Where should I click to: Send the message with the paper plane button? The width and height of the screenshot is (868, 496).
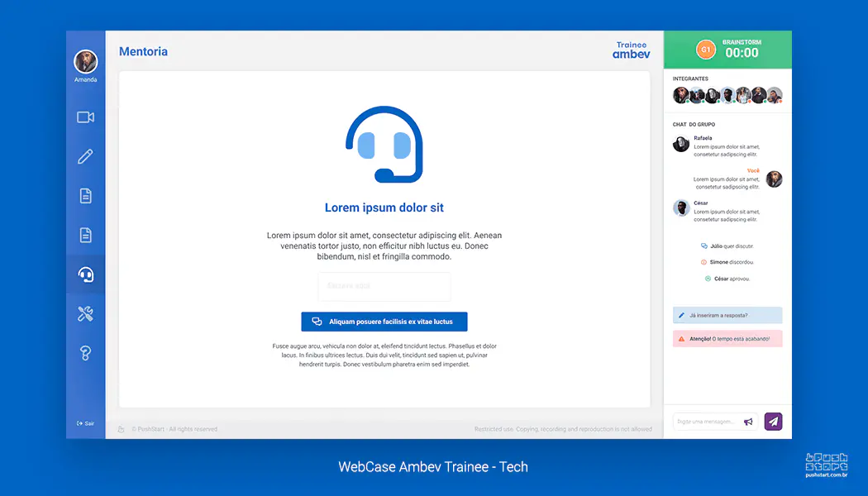tap(773, 422)
